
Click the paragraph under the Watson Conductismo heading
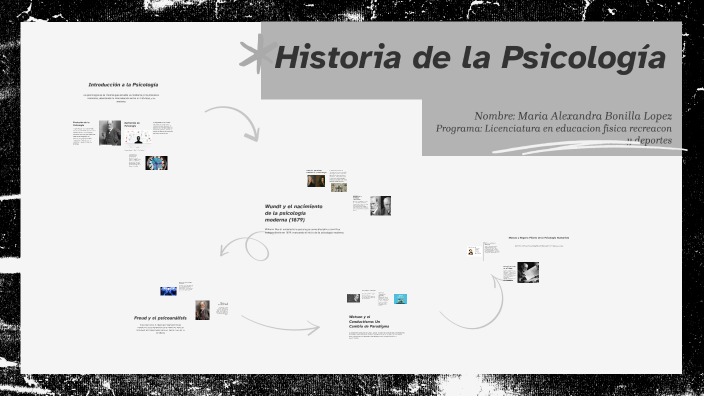click(377, 335)
